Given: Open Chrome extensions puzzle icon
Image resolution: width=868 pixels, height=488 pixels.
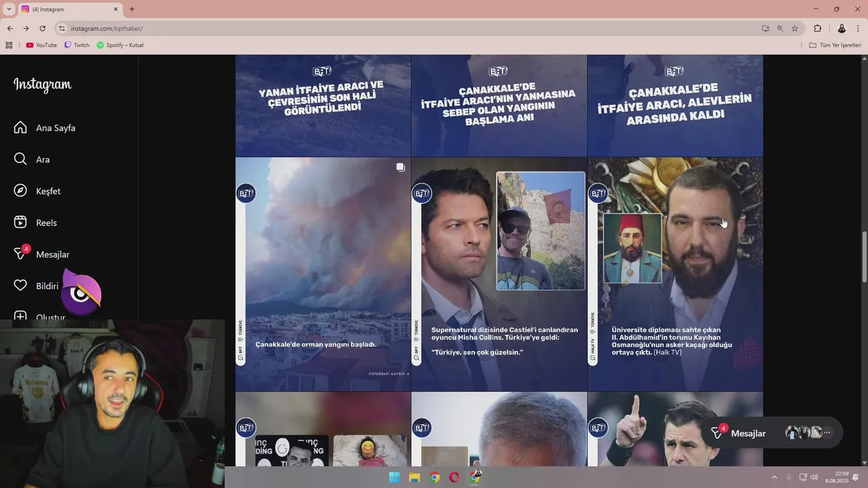Looking at the screenshot, I should point(817,28).
